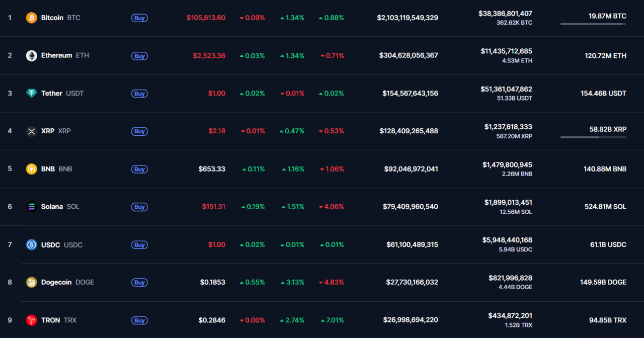This screenshot has height=338, width=644.
Task: Select Solana price $151.31
Action: (x=214, y=207)
